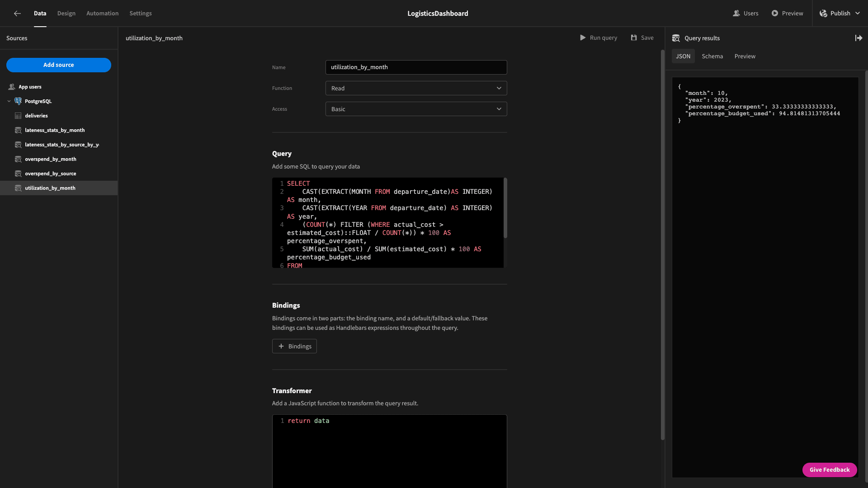Image resolution: width=868 pixels, height=488 pixels.
Task: Collapse the Query results panel icon
Action: tap(859, 38)
